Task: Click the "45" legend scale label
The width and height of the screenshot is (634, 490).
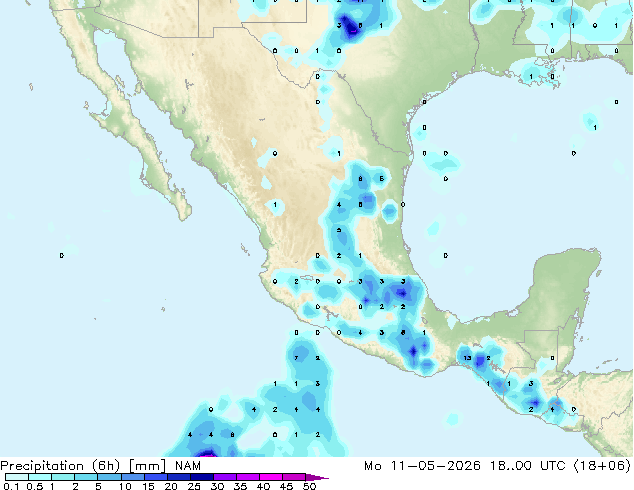Action: (x=286, y=486)
